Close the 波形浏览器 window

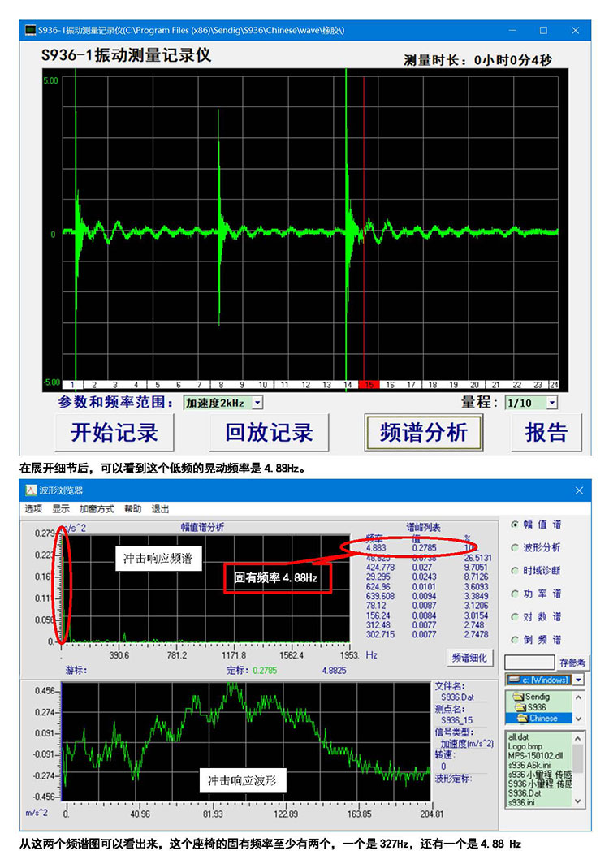point(579,490)
